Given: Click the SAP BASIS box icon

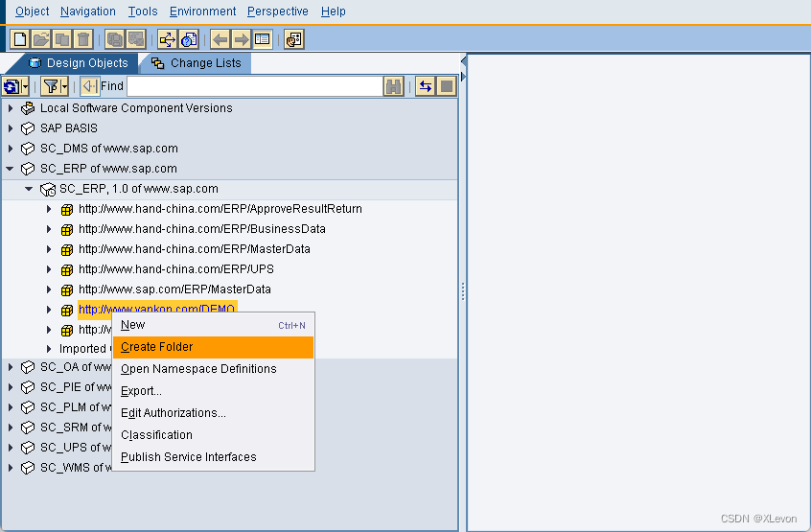Looking at the screenshot, I should [28, 128].
